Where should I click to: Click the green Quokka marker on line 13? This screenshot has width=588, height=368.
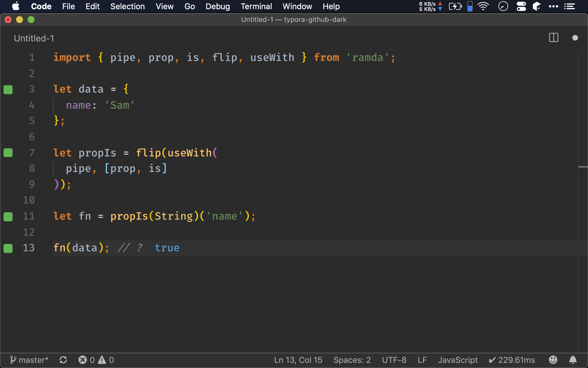point(8,248)
